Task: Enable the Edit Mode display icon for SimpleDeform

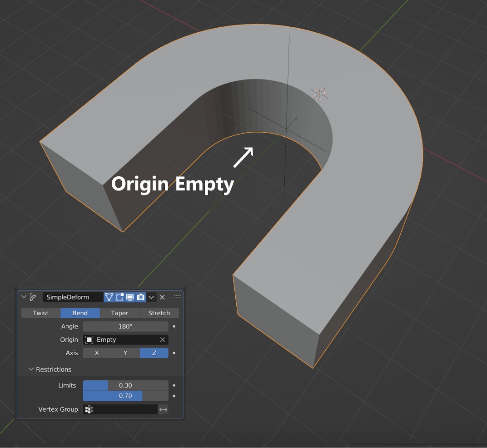Action: pos(119,297)
